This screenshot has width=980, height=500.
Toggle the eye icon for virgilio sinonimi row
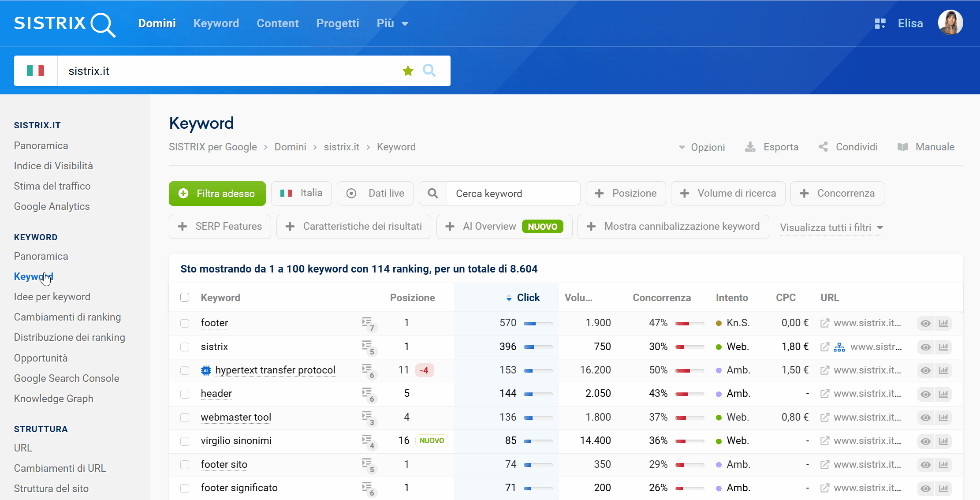tap(925, 441)
